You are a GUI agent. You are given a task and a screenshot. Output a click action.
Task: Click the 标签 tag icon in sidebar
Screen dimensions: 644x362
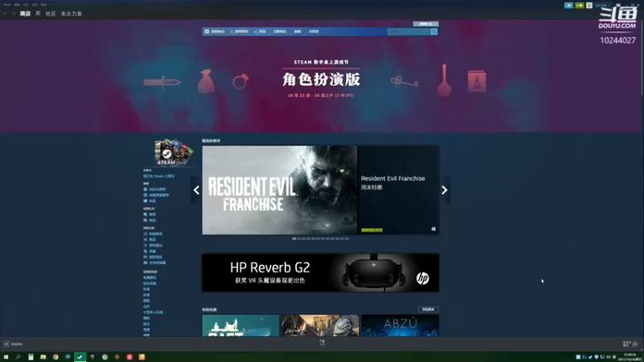point(146,200)
